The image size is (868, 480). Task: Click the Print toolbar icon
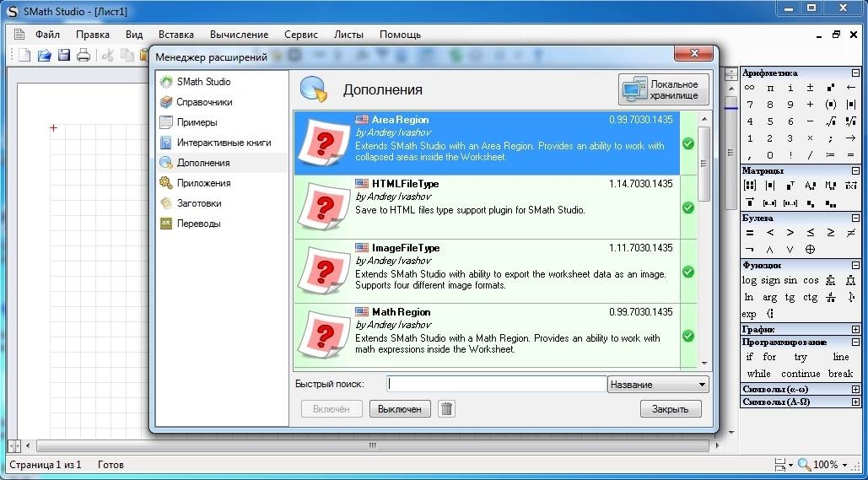pyautogui.click(x=84, y=55)
